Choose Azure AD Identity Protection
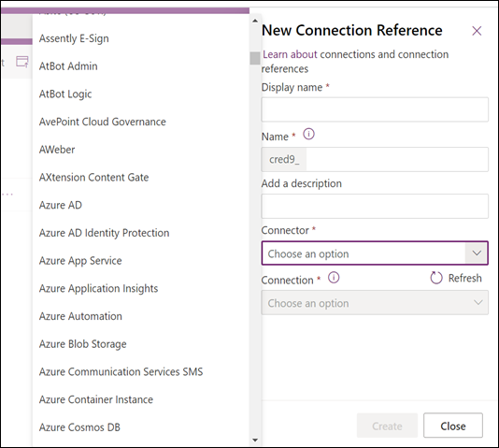Viewport: 499px width, 448px height. (141, 233)
